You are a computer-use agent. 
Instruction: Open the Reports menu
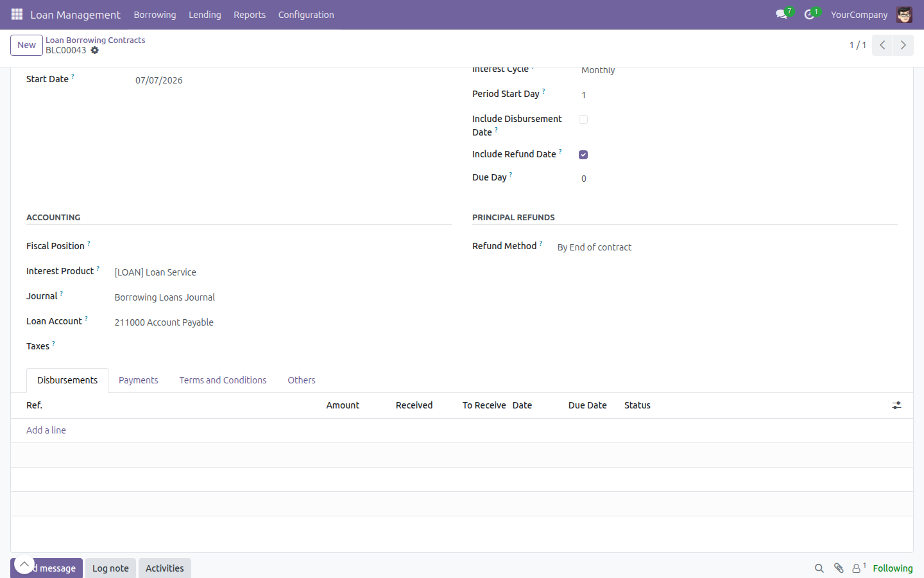[250, 15]
